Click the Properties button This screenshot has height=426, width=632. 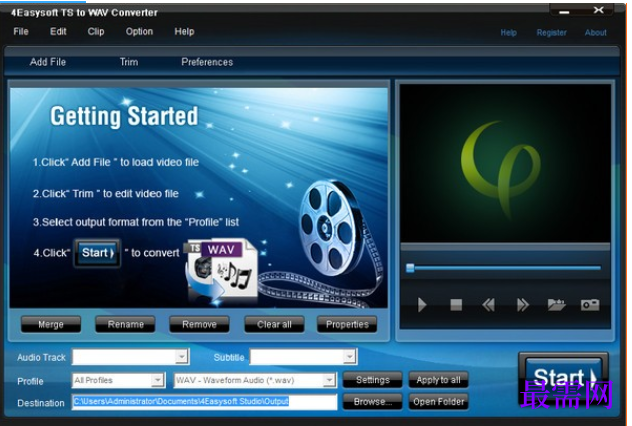point(347,324)
